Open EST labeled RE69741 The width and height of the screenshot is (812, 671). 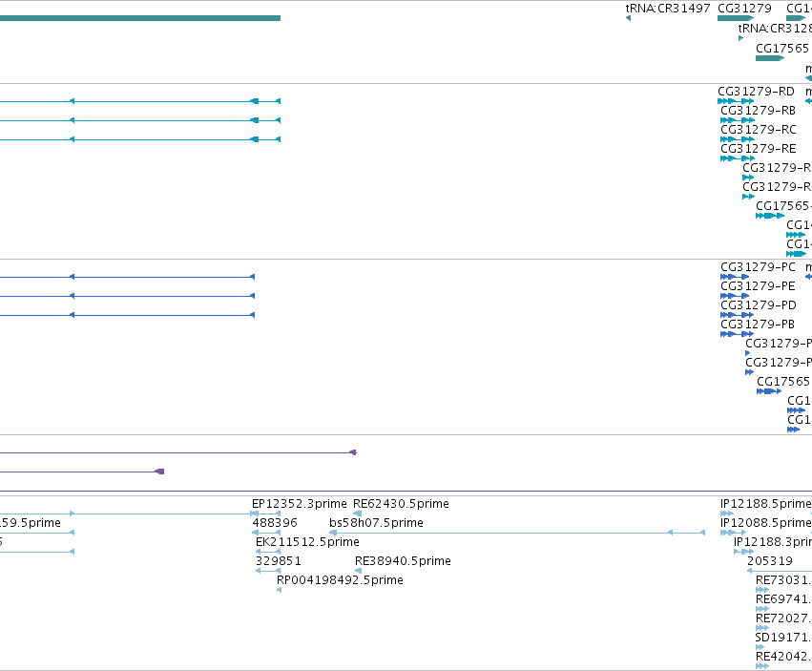pos(783,599)
